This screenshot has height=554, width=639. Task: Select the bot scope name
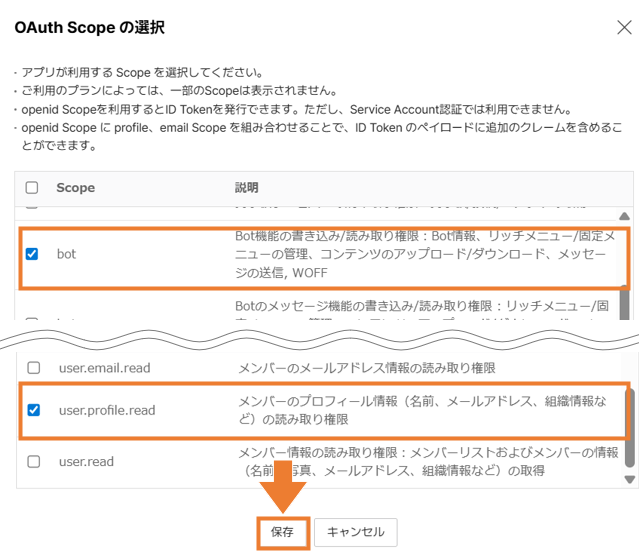[66, 254]
